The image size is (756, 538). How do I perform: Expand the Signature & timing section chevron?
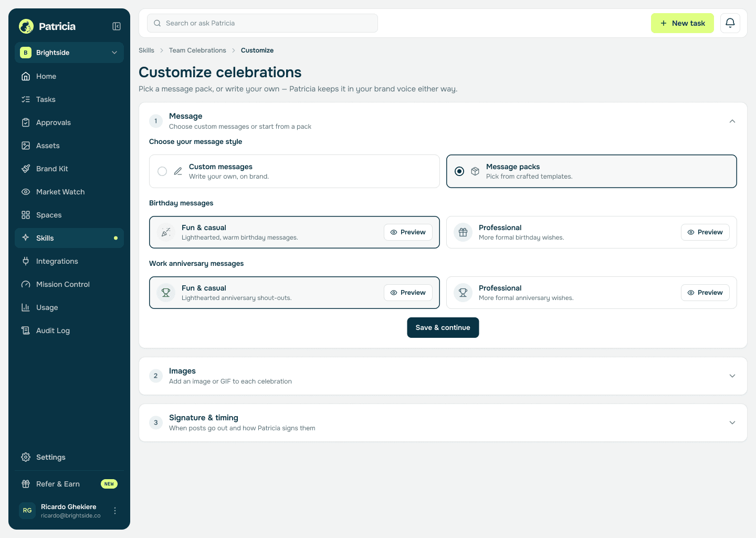click(732, 423)
